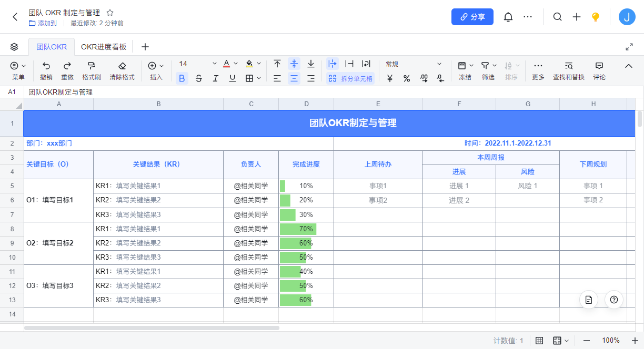Star this document as a favorite
Image resolution: width=644 pixels, height=349 pixels.
coord(110,13)
